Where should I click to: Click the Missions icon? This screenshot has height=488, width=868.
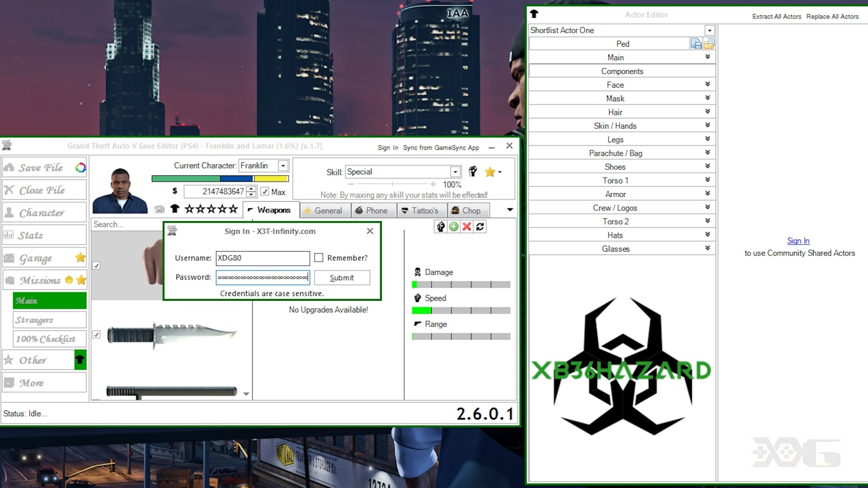tap(9, 280)
